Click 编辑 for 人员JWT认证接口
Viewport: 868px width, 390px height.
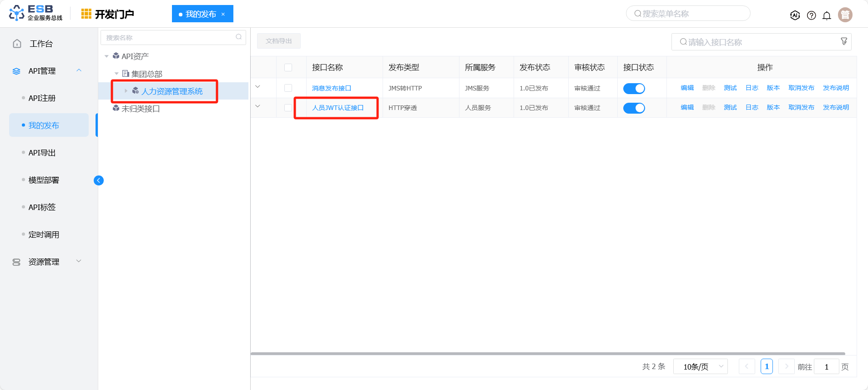point(687,107)
